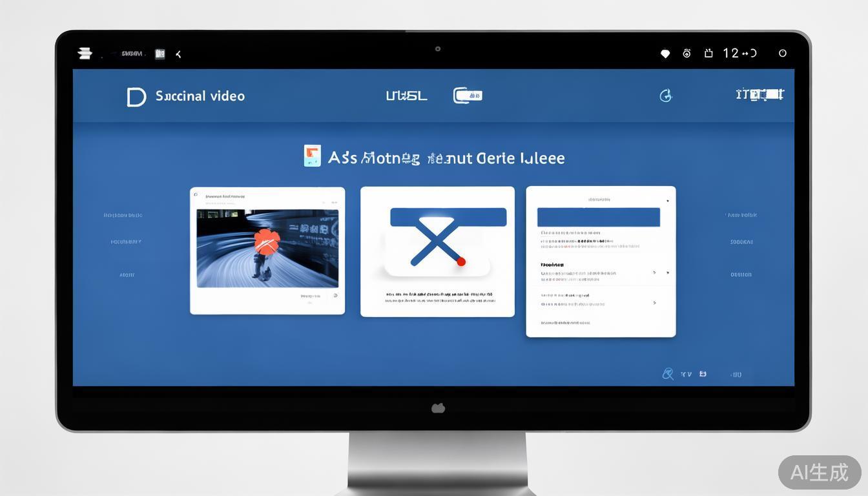The height and width of the screenshot is (496, 868).
Task: Toggle the pill-shaped switch in the header
Action: pyautogui.click(x=468, y=96)
